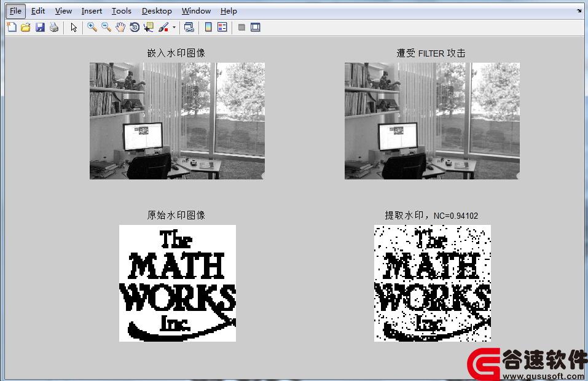The height and width of the screenshot is (381, 588).
Task: Choose the Data Cursor tool
Action: click(149, 27)
